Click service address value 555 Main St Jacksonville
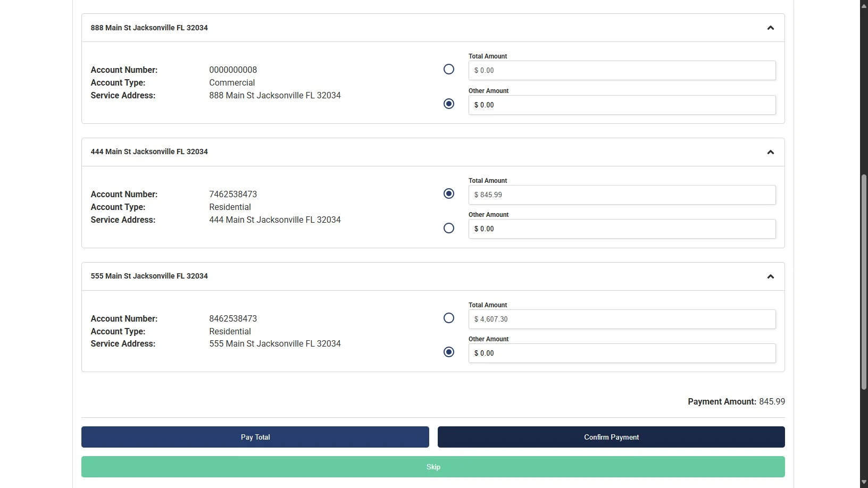 pos(275,343)
